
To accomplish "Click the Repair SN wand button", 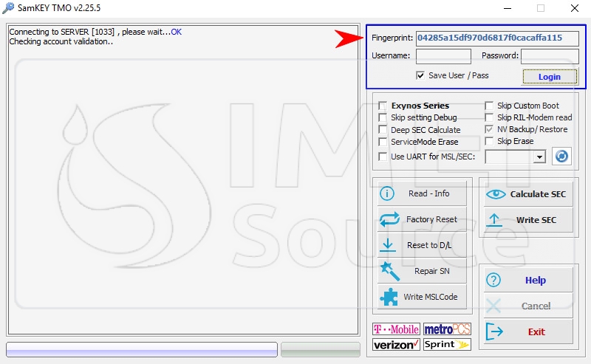I will coord(423,271).
